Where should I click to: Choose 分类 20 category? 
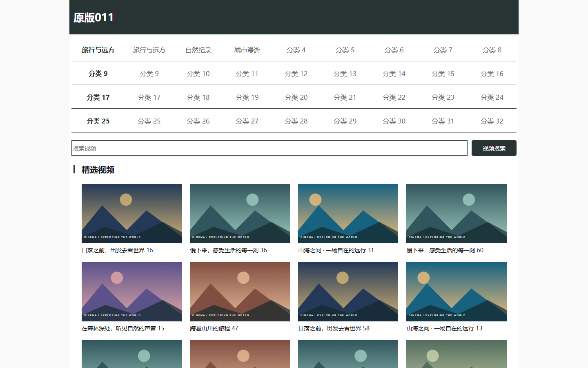click(x=296, y=97)
